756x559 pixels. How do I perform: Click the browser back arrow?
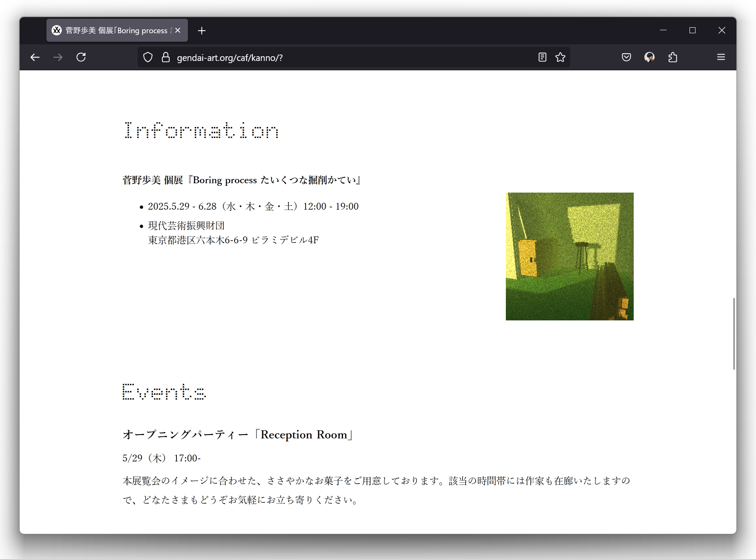(x=35, y=57)
